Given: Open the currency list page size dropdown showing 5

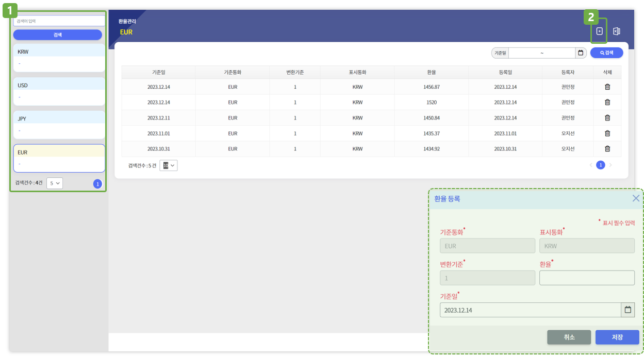Looking at the screenshot, I should click(55, 183).
